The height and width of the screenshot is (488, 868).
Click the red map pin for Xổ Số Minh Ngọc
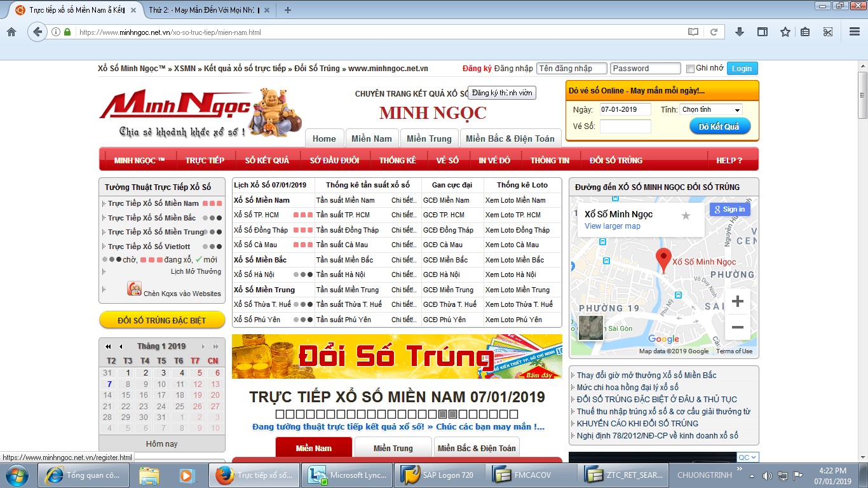click(663, 261)
